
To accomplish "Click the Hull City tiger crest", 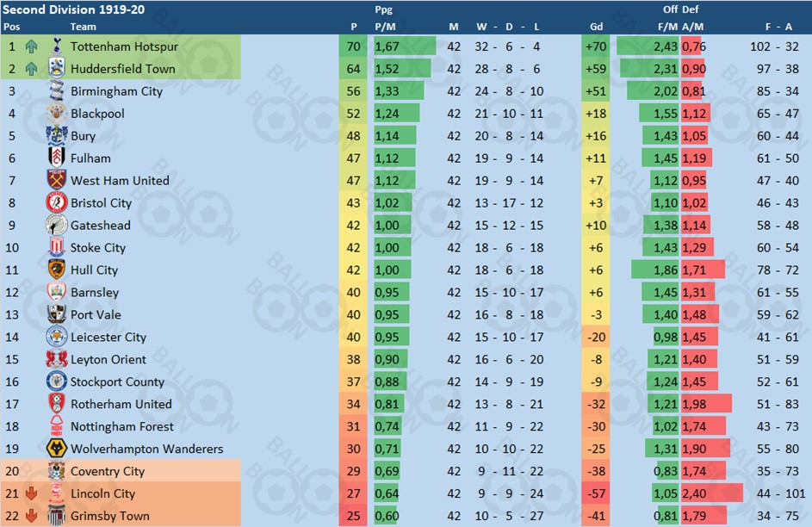I will click(57, 270).
